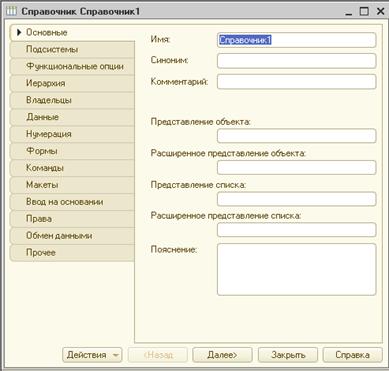Maximize the Справочник1 window
This screenshot has height=371, width=389.
click(364, 11)
